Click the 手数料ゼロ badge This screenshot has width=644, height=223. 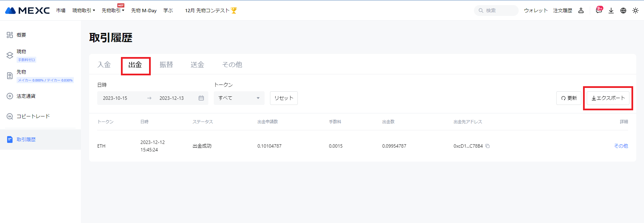(26, 60)
